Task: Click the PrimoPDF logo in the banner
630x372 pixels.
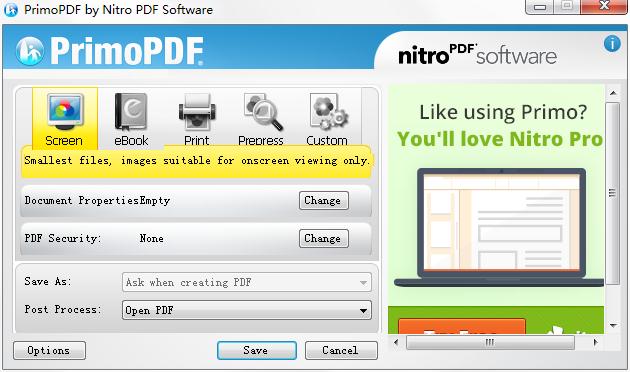Action: [109, 51]
